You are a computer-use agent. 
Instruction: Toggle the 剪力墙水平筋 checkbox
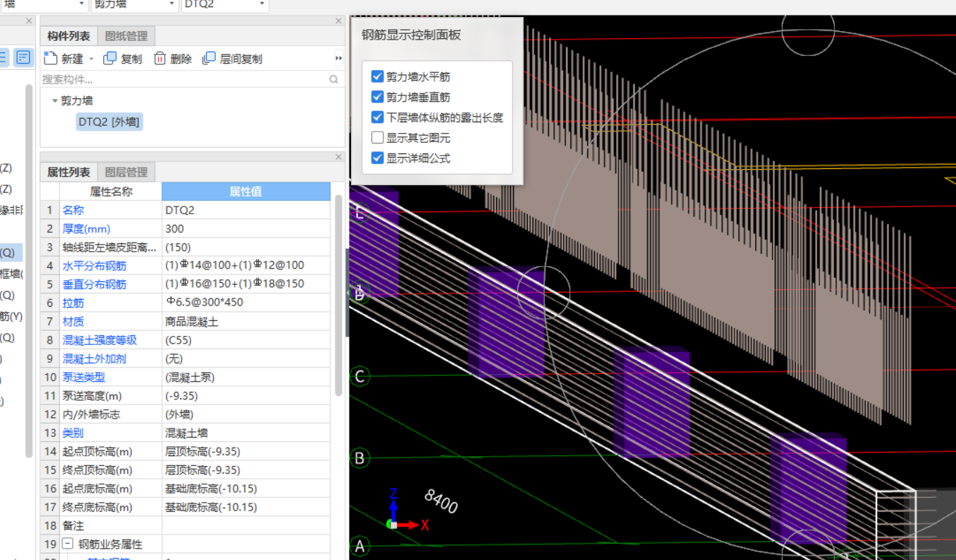click(377, 76)
